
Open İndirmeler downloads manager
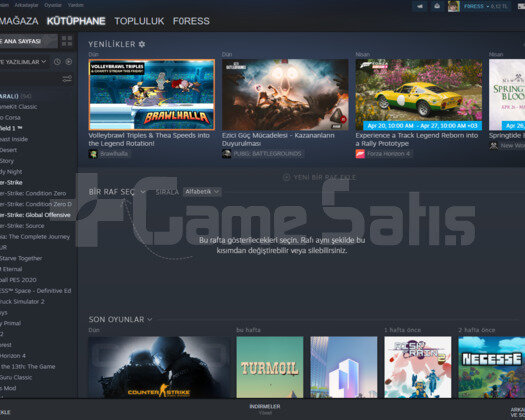[265, 409]
